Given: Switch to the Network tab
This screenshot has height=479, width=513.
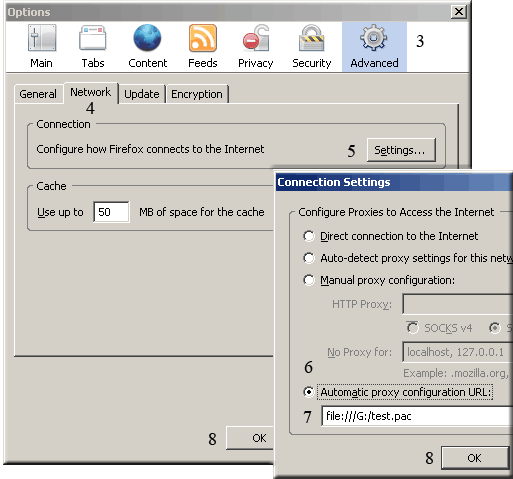Looking at the screenshot, I should click(91, 92).
